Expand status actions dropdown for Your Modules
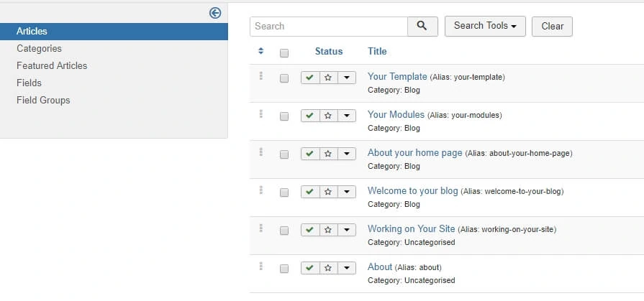Viewport: 644px width, 301px height. click(x=347, y=116)
